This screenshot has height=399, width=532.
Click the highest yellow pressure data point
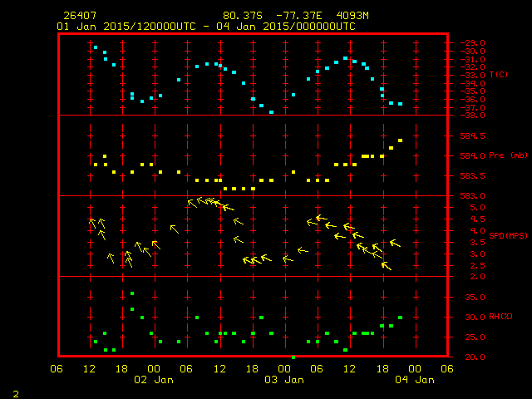[x=400, y=140]
